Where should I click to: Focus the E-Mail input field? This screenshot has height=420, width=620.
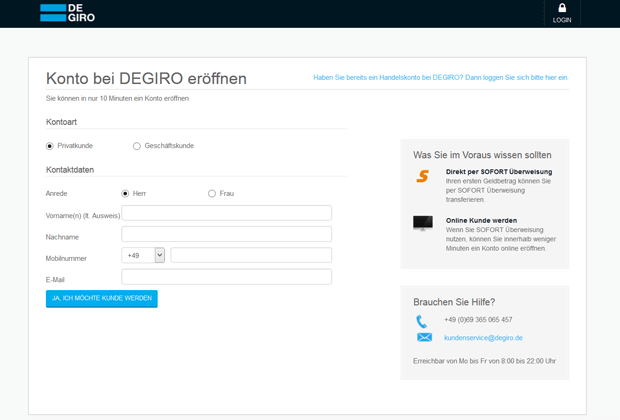[x=227, y=277]
